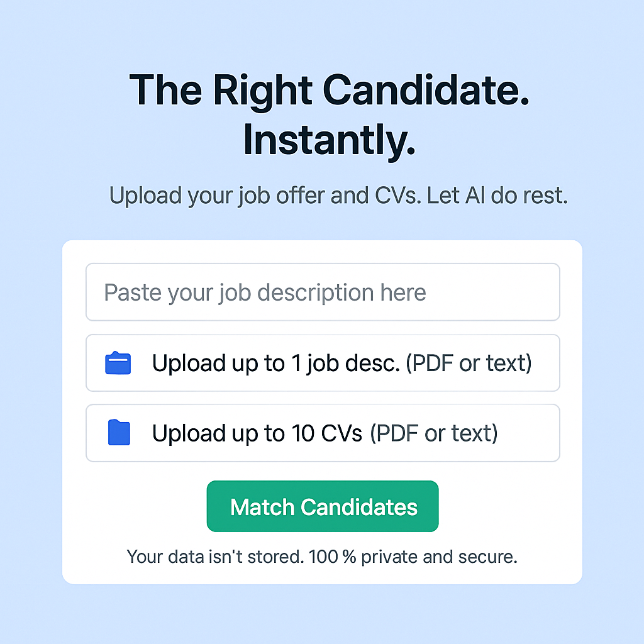Open the 'Upload up to 1 job desc.' uploader

(323, 363)
